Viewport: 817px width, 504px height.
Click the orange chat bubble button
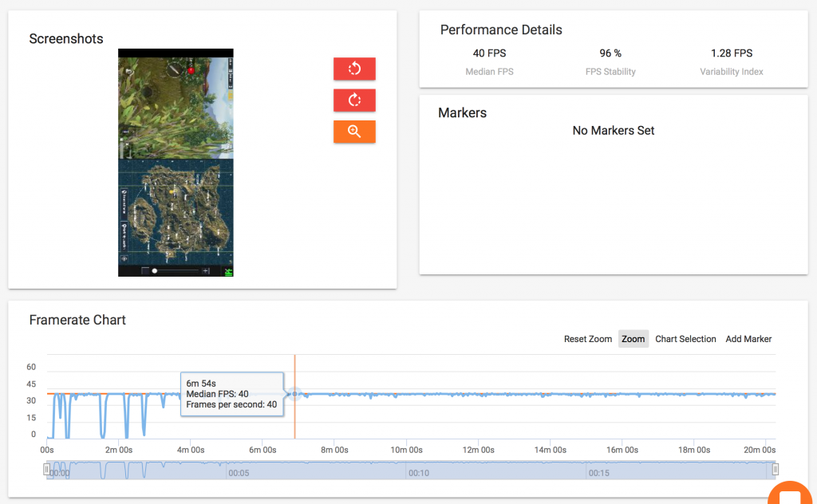coord(791,494)
